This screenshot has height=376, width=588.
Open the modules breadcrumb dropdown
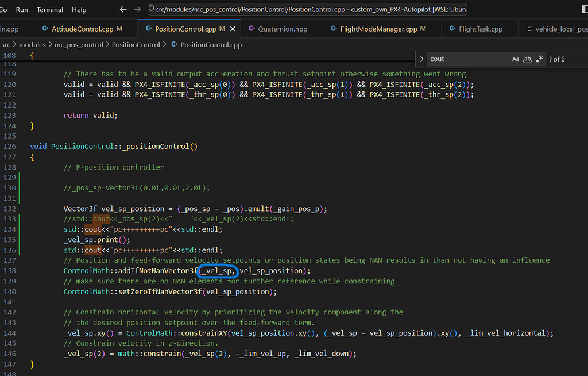32,44
